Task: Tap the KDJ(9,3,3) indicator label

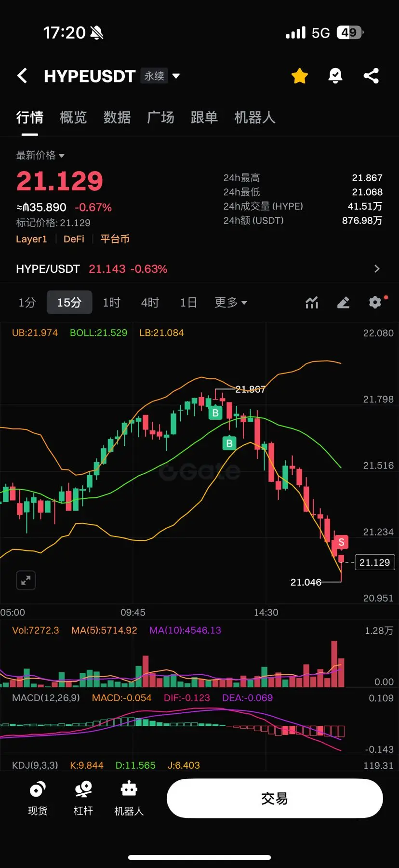Action: (35, 765)
